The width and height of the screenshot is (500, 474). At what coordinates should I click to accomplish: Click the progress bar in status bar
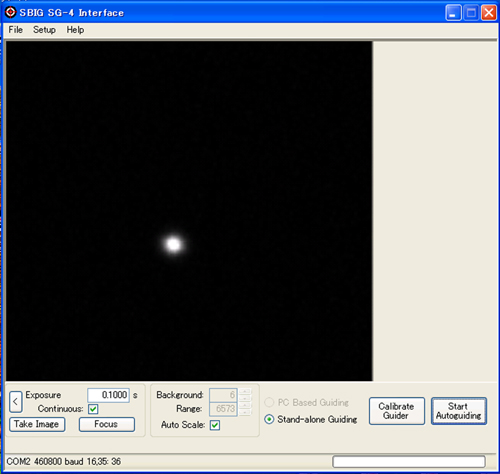click(x=409, y=462)
